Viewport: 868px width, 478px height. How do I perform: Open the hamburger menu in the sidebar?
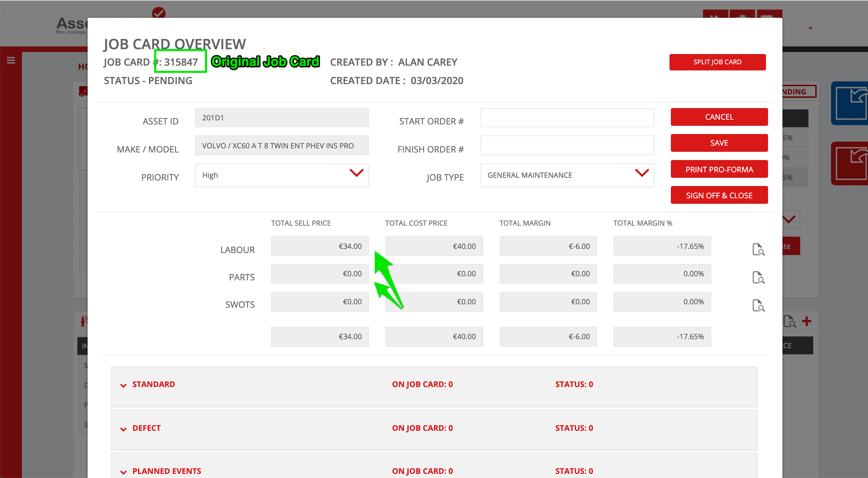click(11, 60)
